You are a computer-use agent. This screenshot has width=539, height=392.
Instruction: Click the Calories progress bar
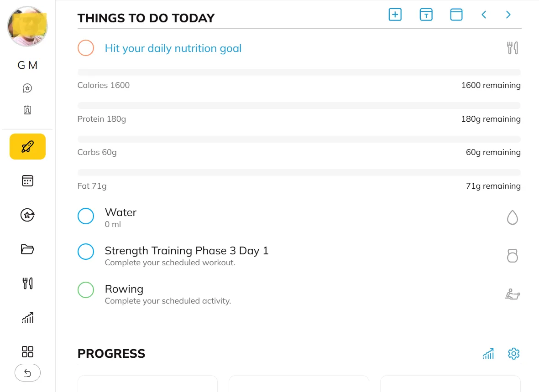(x=299, y=72)
